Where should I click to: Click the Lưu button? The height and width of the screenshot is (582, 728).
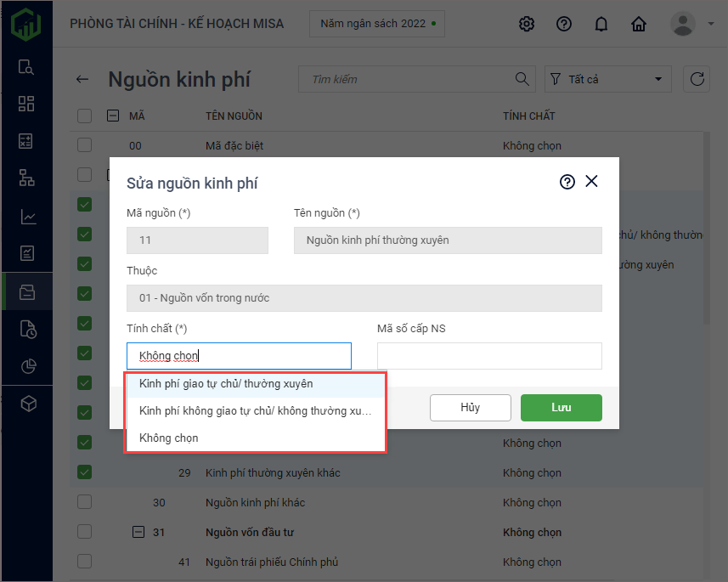pyautogui.click(x=561, y=408)
